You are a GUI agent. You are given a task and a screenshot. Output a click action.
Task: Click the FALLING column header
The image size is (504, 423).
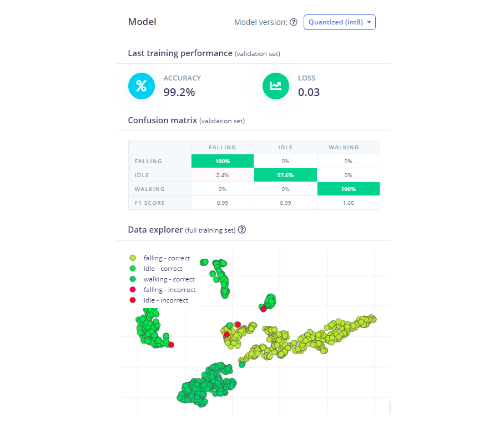pos(222,148)
